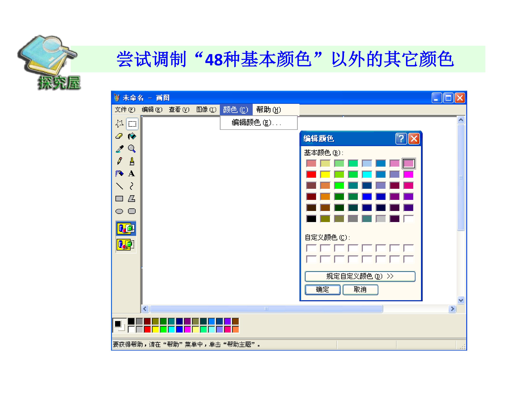Click the vertical scrollbar thumb

(461, 178)
